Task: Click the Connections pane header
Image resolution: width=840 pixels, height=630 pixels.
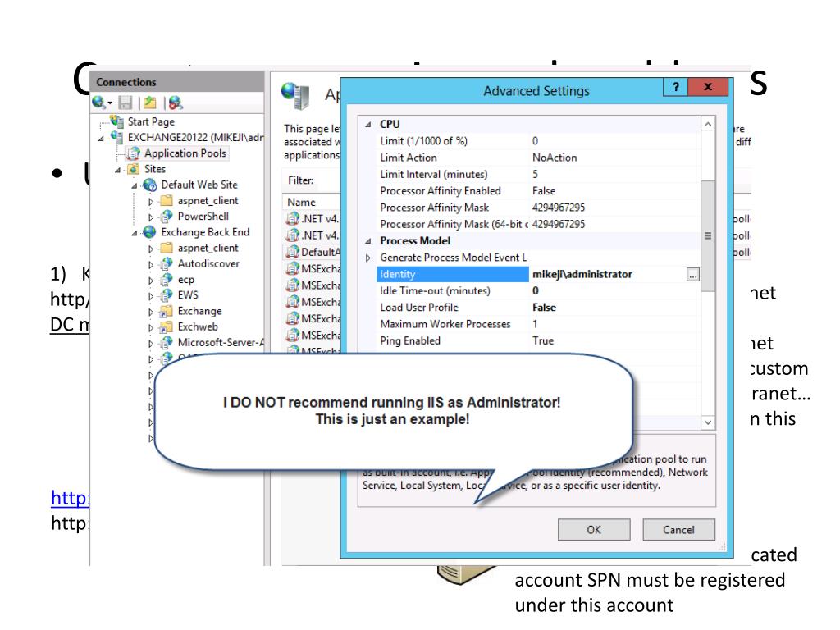Action: point(177,82)
